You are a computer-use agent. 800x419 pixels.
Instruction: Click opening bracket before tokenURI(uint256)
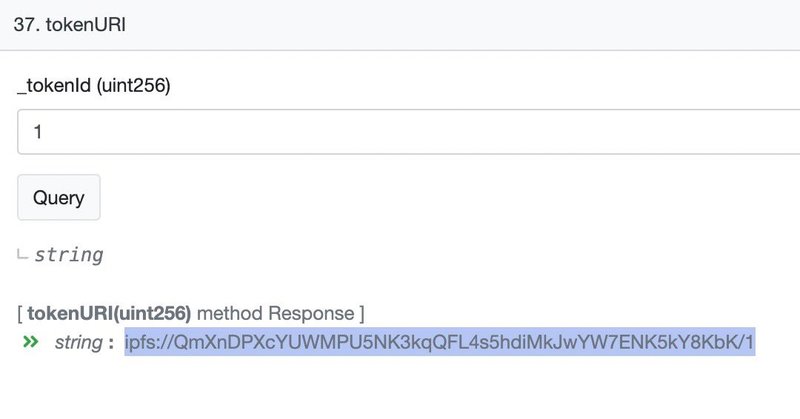pos(20,313)
